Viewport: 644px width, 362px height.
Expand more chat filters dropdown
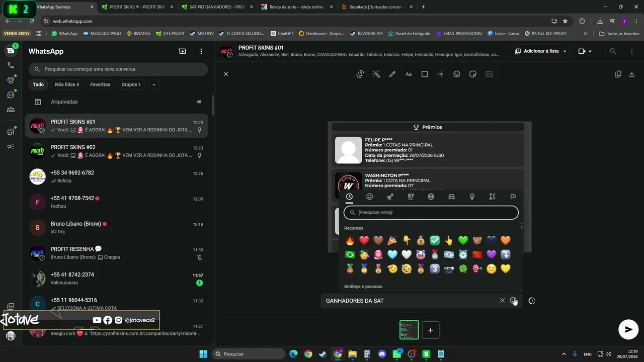(x=154, y=84)
